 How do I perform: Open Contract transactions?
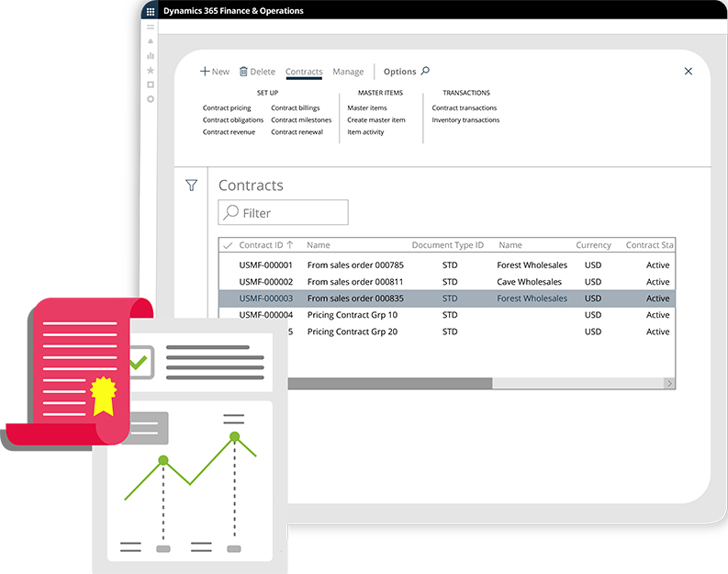tap(465, 107)
